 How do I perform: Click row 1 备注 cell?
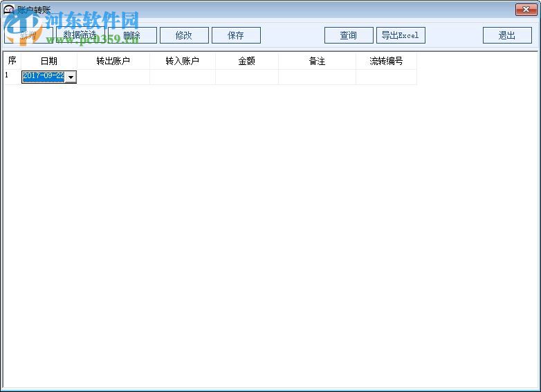click(x=317, y=77)
